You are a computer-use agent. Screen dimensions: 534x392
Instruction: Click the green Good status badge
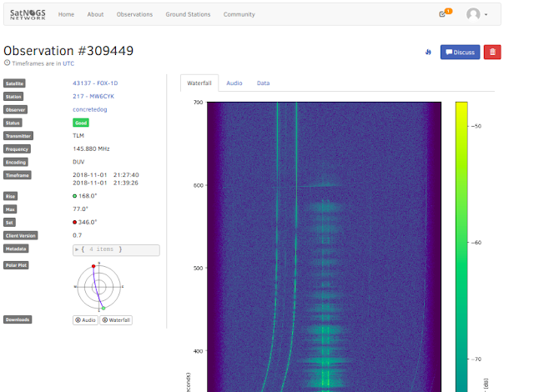click(x=81, y=123)
